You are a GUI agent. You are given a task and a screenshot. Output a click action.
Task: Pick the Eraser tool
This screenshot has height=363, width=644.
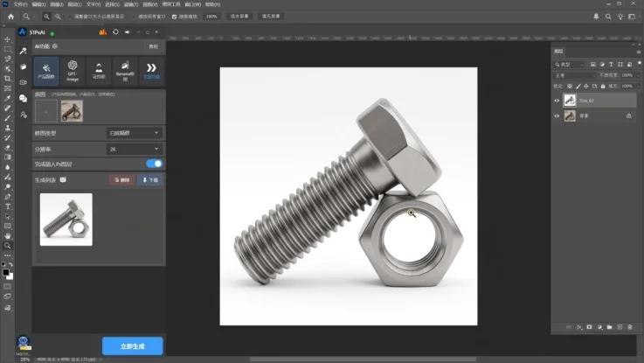[x=7, y=147]
